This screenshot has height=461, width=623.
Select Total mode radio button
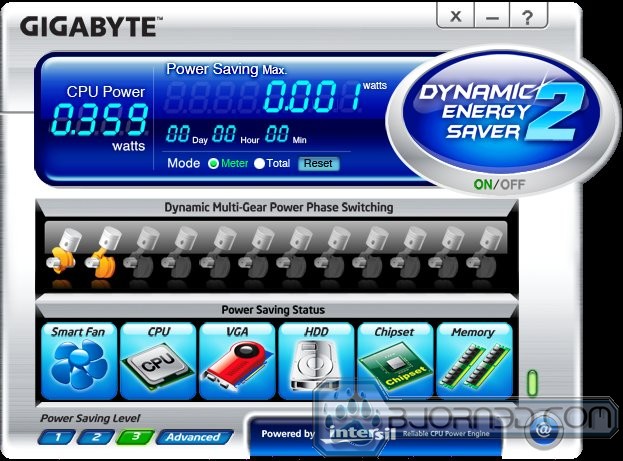tap(259, 163)
